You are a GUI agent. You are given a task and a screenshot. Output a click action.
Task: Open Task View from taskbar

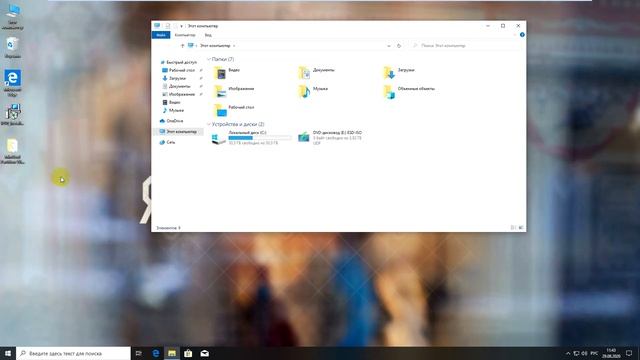point(139,353)
